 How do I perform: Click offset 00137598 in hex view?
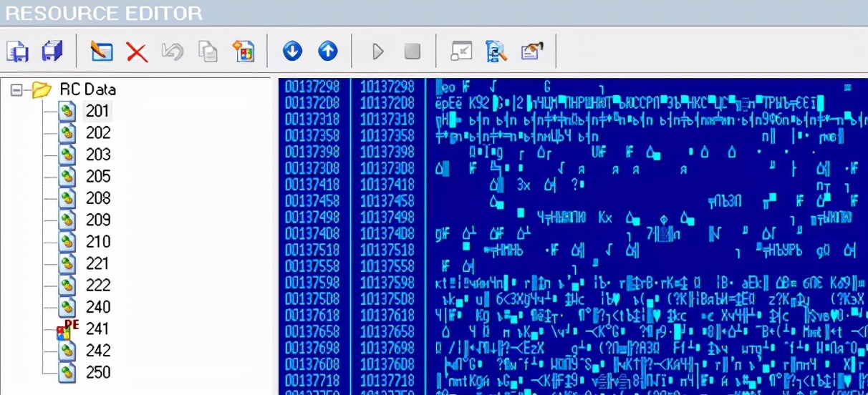pos(312,283)
